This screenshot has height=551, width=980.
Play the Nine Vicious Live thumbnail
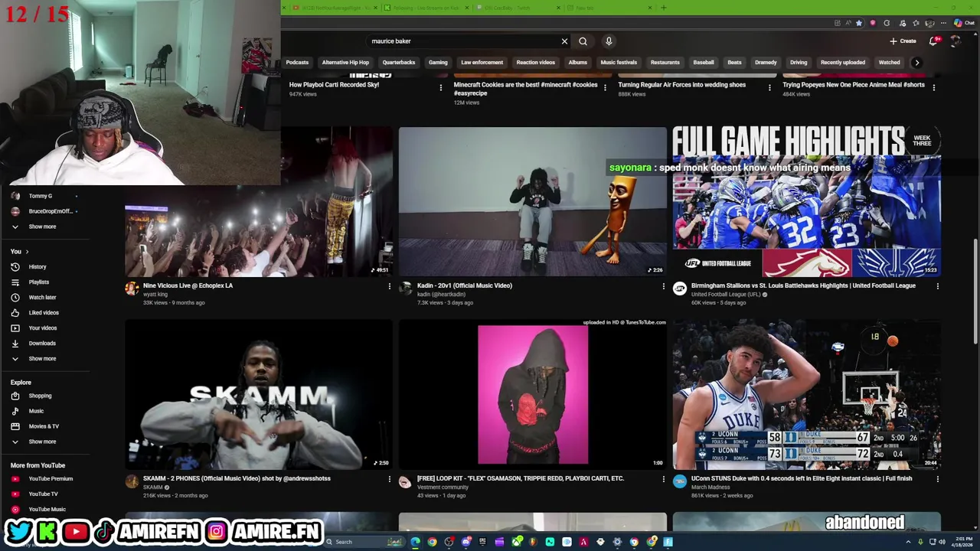click(259, 201)
